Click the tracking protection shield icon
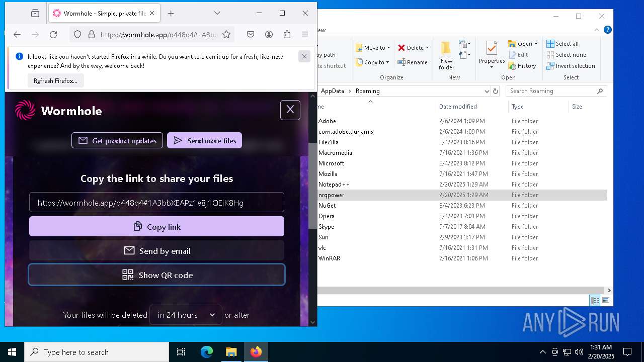The image size is (644, 362). click(77, 34)
